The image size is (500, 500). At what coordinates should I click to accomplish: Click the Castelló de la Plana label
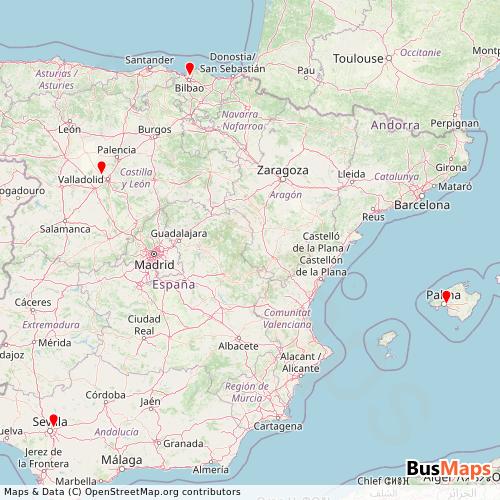pos(321,254)
